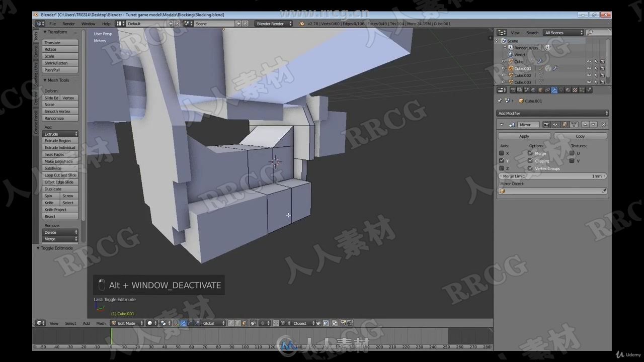The image size is (644, 362).
Task: Hide Cube.003 via Outliner eye icon
Action: (x=589, y=82)
